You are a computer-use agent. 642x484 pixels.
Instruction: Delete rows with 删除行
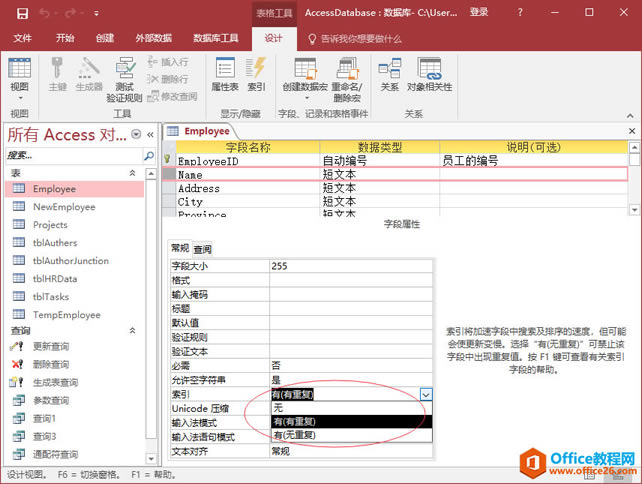pyautogui.click(x=168, y=79)
